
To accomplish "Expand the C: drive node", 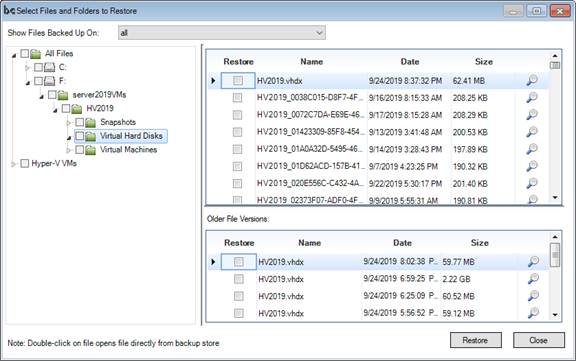I will [x=27, y=68].
